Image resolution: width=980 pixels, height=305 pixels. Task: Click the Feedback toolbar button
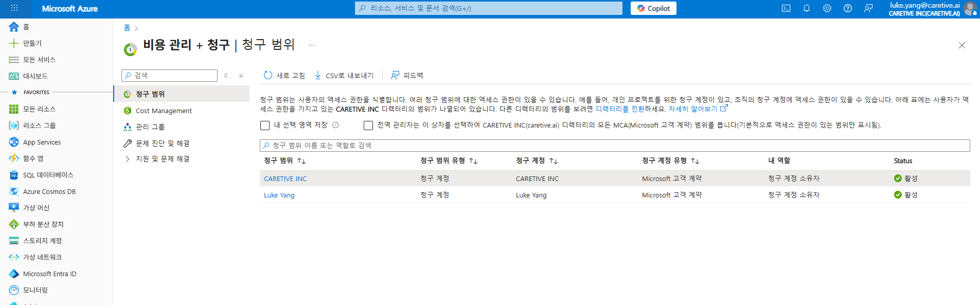[x=407, y=76]
